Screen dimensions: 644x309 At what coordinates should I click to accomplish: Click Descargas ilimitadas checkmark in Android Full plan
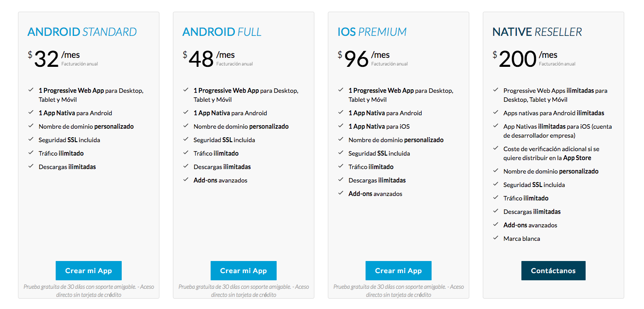[185, 166]
